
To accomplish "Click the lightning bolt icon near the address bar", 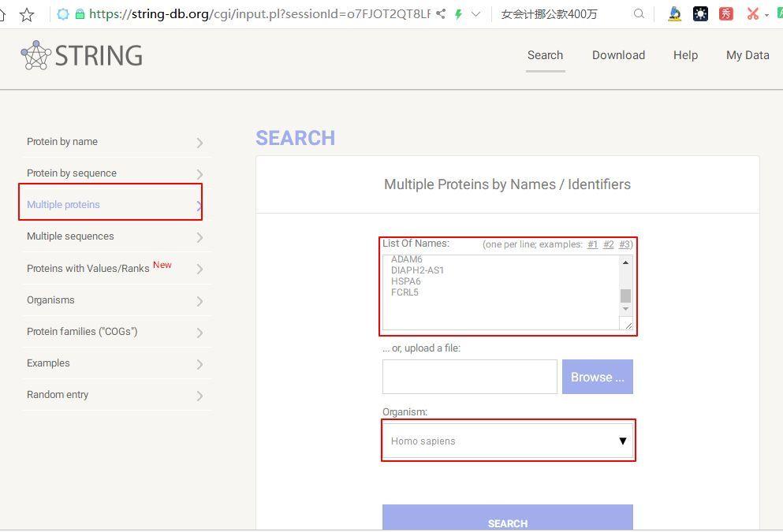I will point(458,13).
